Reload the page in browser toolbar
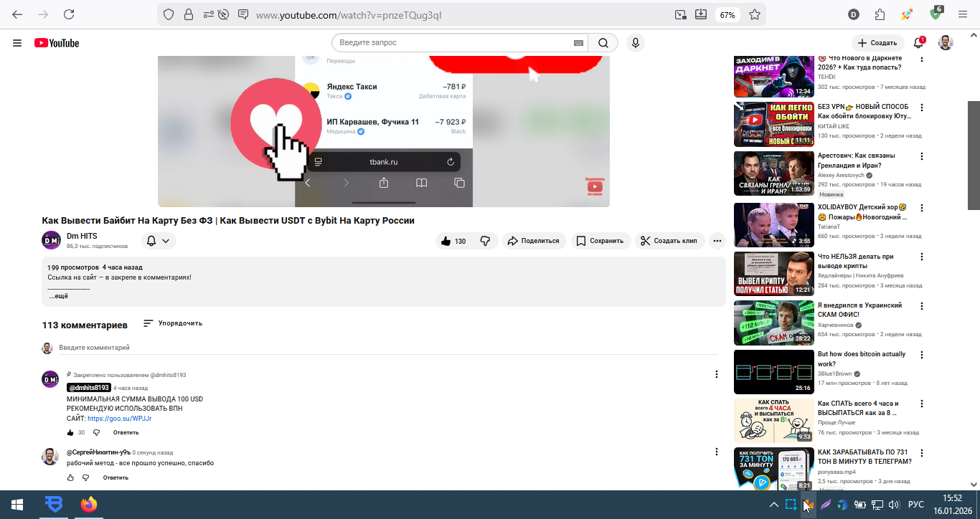This screenshot has height=519, width=980. (69, 14)
